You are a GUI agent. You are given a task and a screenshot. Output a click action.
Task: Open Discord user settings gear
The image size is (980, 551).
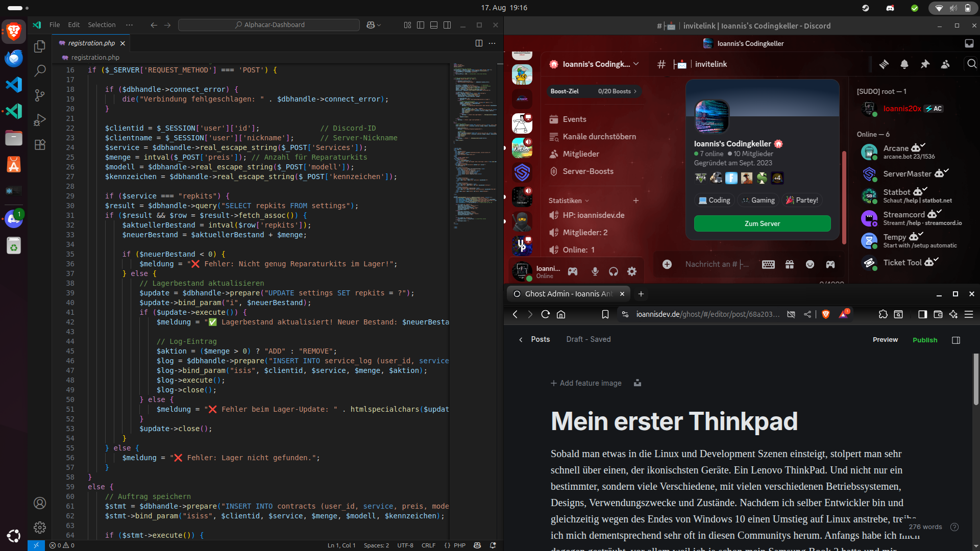pos(632,271)
